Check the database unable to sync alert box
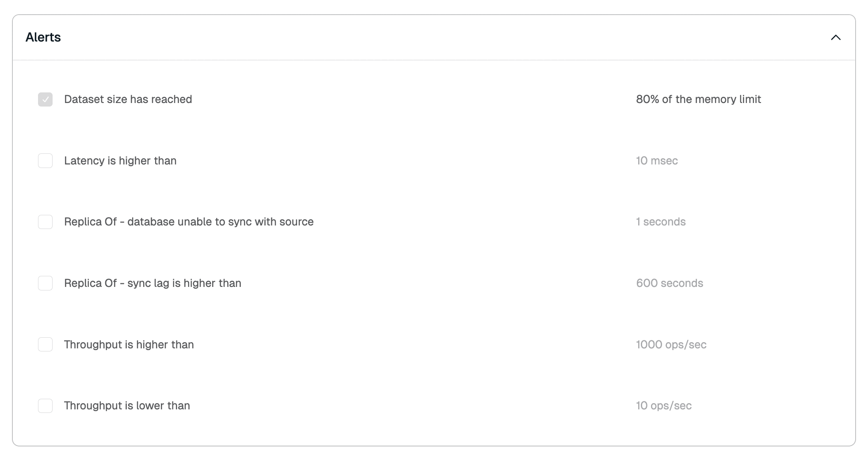 click(45, 222)
